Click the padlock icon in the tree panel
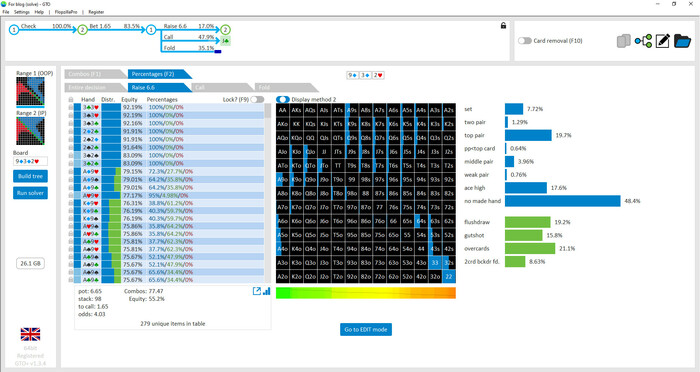Image resolution: width=700 pixels, height=372 pixels. tap(503, 25)
